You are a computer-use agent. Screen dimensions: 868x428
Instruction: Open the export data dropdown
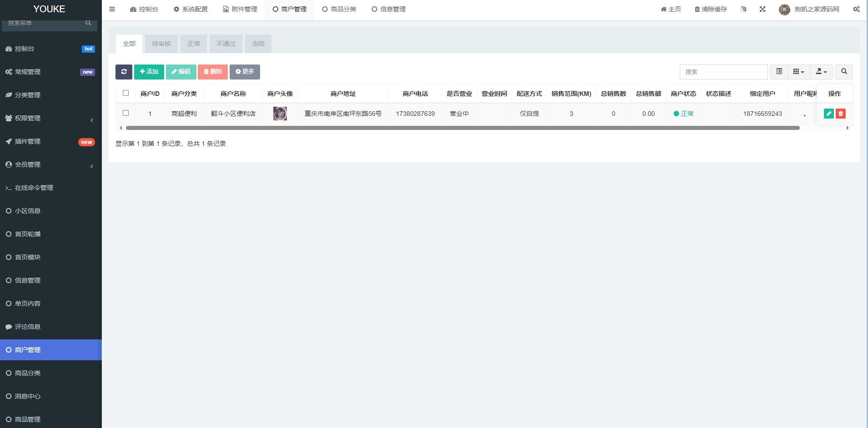[x=821, y=72]
